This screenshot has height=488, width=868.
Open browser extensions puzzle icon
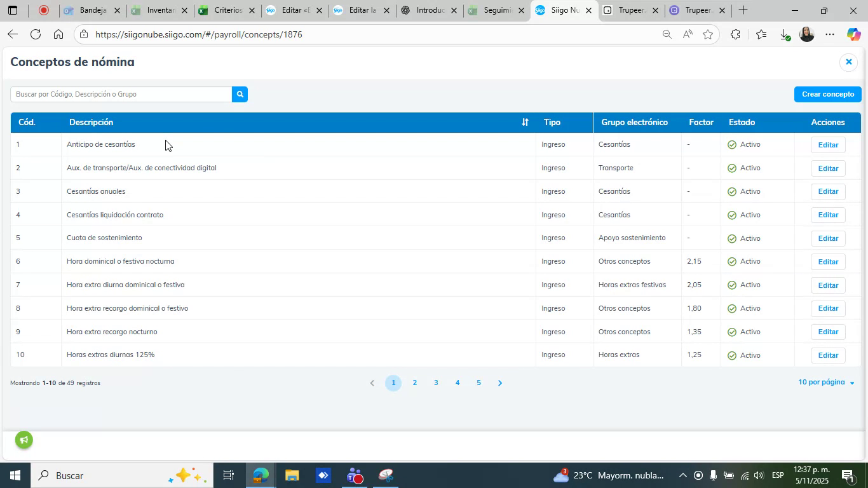735,34
